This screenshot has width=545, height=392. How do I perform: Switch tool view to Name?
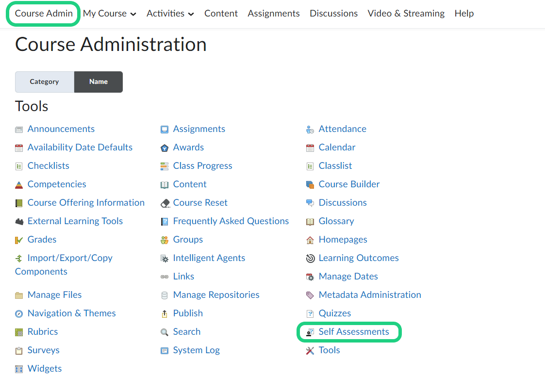99,82
